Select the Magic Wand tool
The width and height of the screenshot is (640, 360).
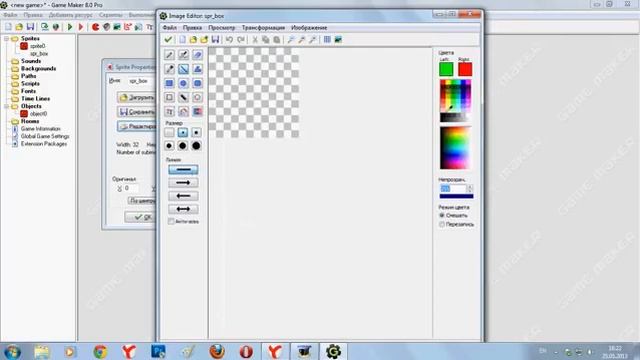(x=183, y=97)
